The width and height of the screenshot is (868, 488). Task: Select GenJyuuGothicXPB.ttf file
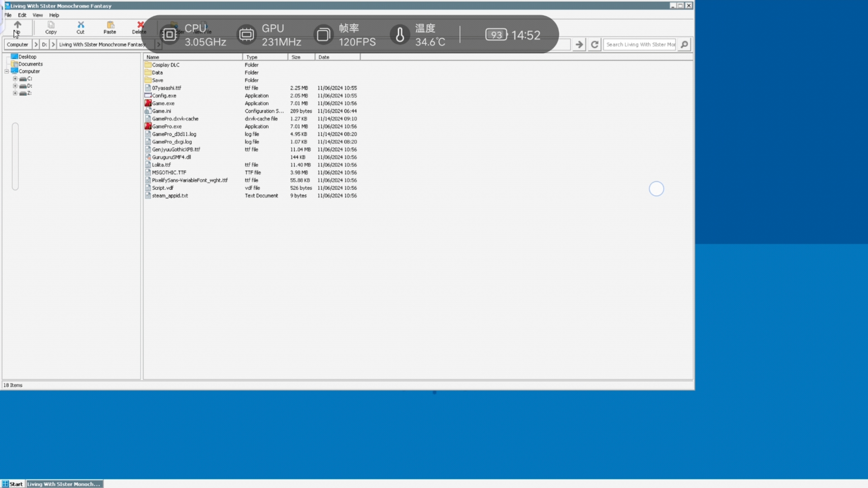pyautogui.click(x=176, y=149)
